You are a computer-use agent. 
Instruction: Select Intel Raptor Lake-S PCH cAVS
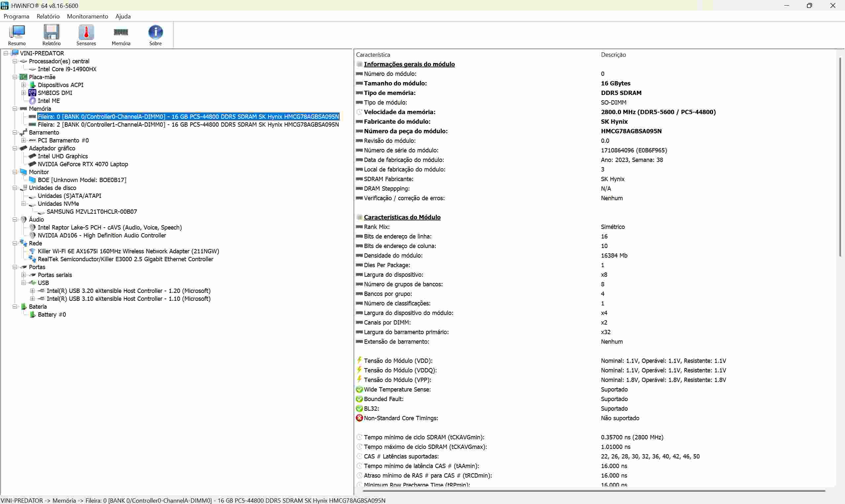[110, 227]
